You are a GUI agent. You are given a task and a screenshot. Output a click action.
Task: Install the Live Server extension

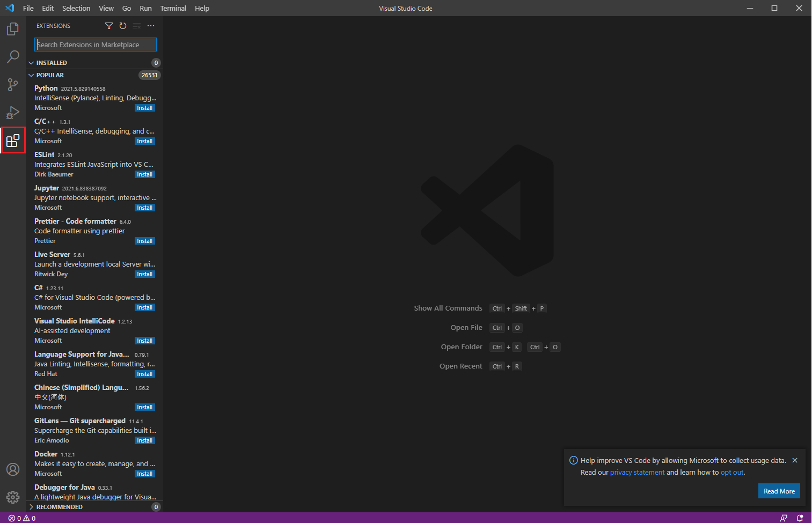pyautogui.click(x=145, y=274)
